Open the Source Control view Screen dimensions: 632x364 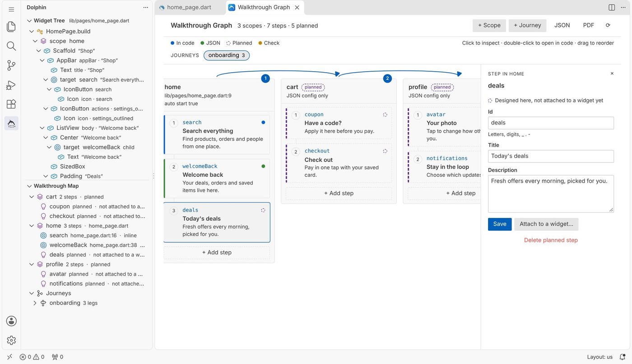11,65
